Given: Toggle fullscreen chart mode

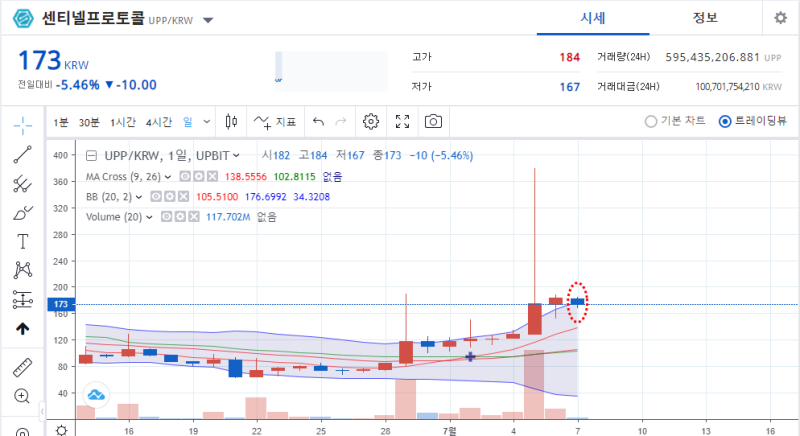Looking at the screenshot, I should tap(403, 121).
